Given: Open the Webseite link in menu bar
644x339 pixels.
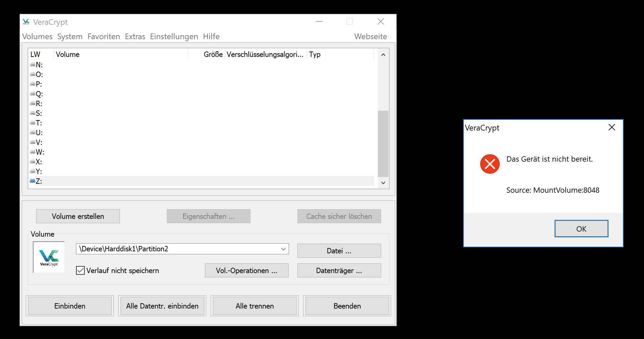Looking at the screenshot, I should click(x=370, y=36).
